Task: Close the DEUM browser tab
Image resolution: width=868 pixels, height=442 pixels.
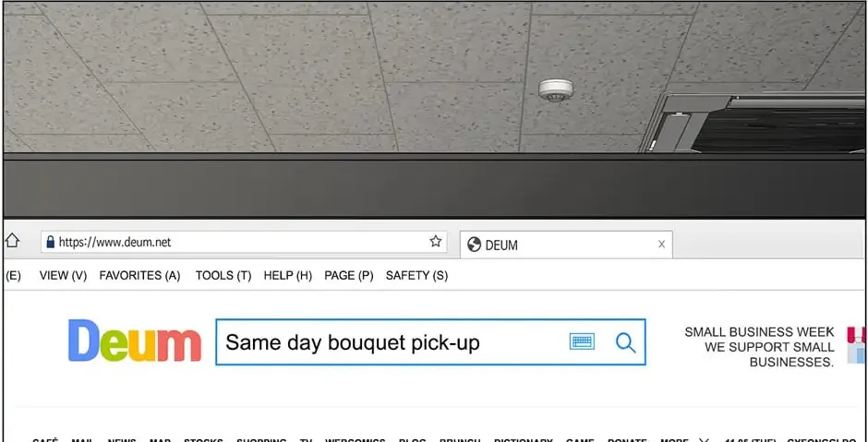Action: pyautogui.click(x=661, y=245)
